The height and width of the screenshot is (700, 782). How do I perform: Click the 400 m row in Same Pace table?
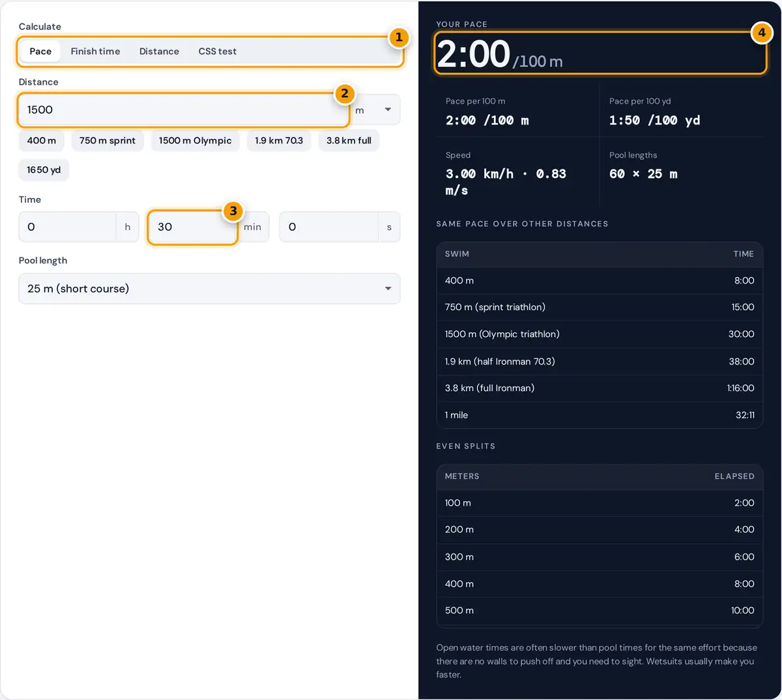[600, 280]
